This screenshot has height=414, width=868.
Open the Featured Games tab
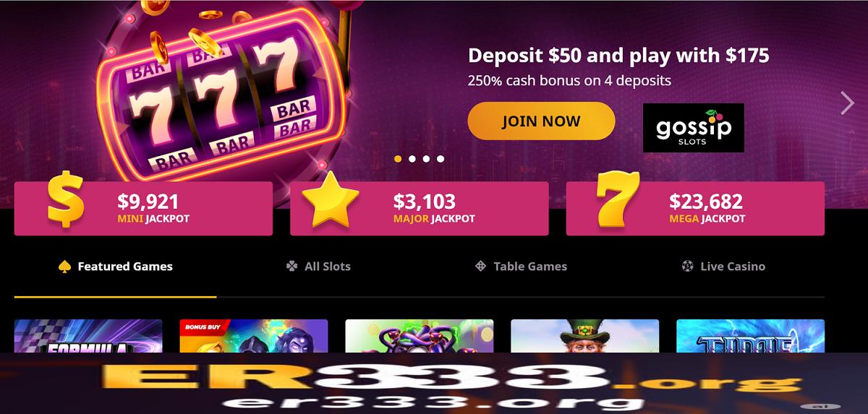coord(115,267)
